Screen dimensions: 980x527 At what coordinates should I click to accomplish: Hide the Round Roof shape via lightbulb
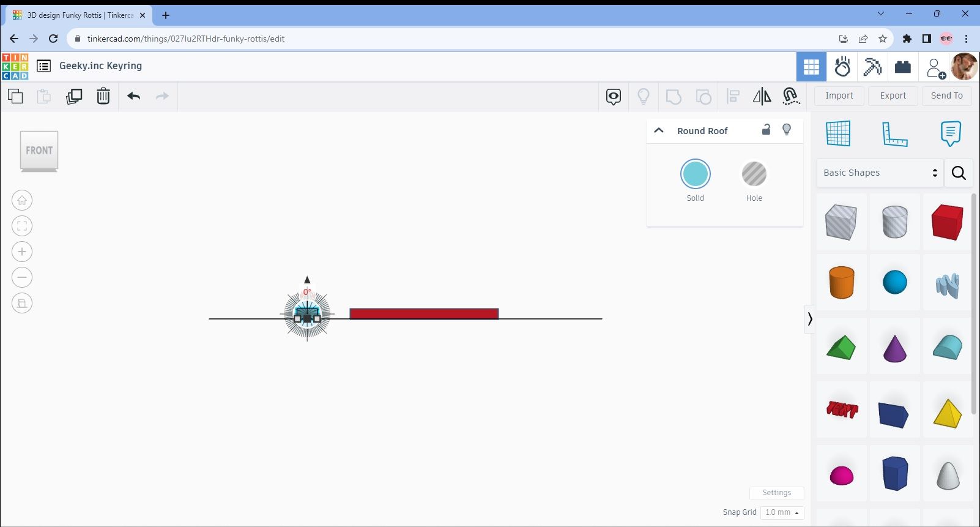click(787, 130)
